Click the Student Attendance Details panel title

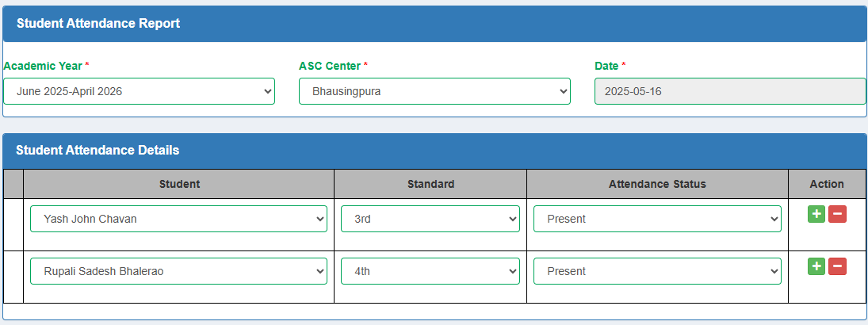98,150
